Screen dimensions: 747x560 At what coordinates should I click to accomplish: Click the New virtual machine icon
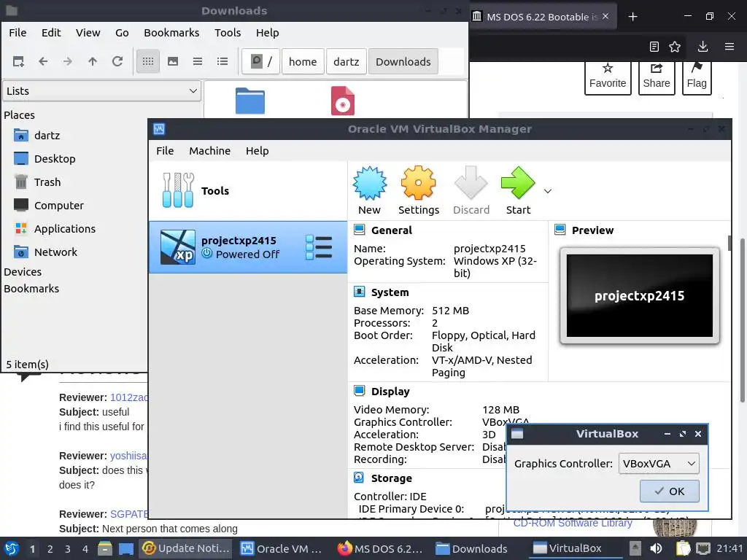370,183
